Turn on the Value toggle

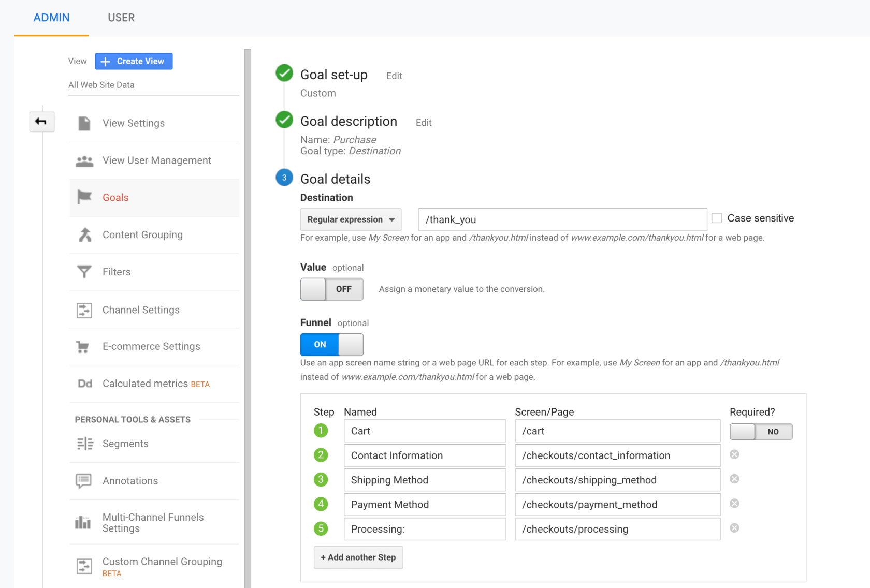click(x=331, y=289)
